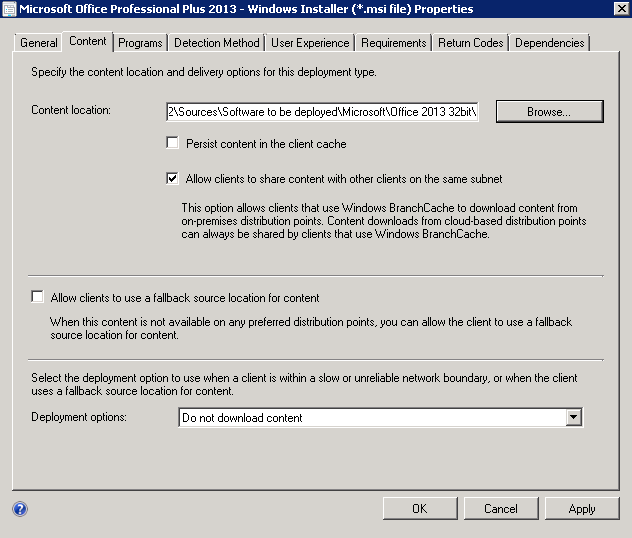Confirm changes with the OK button

point(420,509)
